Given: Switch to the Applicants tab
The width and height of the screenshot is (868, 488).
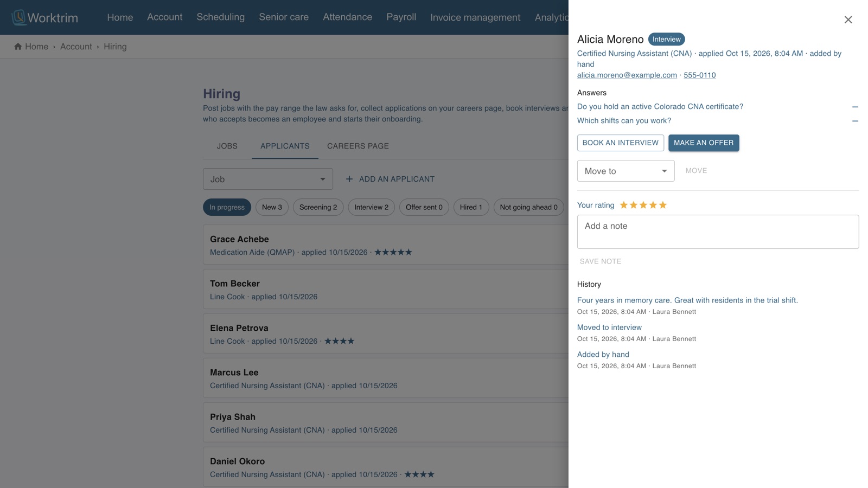Looking at the screenshot, I should click(285, 146).
